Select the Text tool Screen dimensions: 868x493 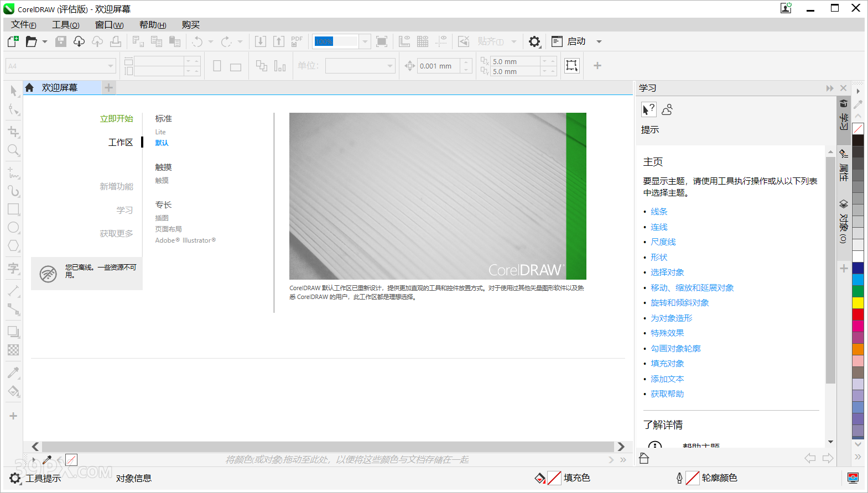point(14,269)
